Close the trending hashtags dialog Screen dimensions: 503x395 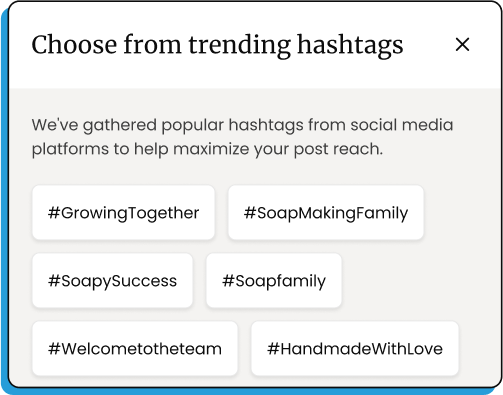(x=462, y=45)
